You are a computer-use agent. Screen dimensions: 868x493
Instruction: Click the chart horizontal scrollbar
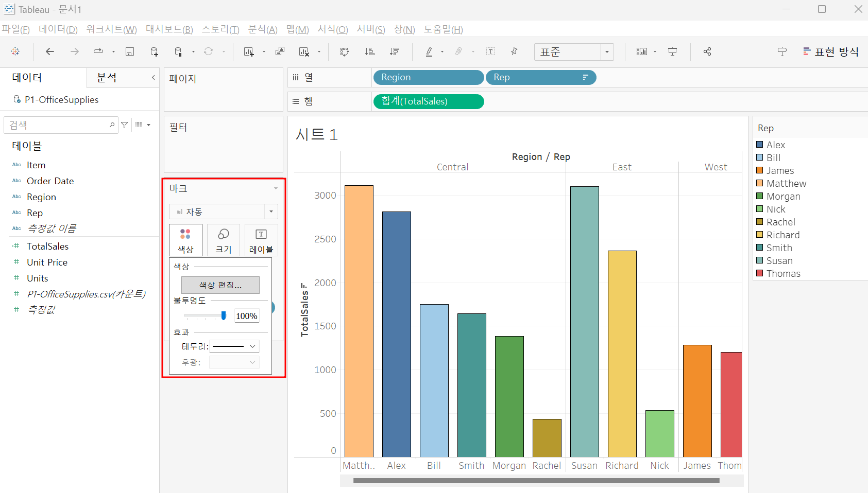(x=536, y=481)
